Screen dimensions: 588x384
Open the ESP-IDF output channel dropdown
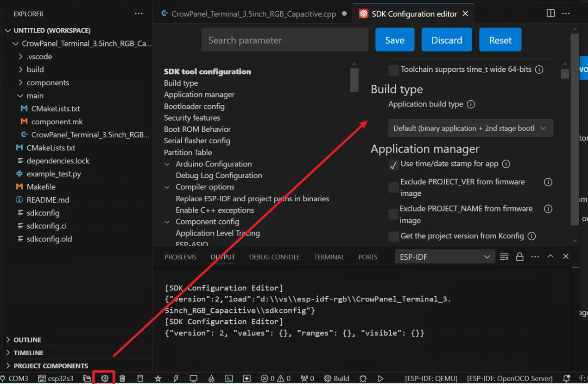(444, 256)
